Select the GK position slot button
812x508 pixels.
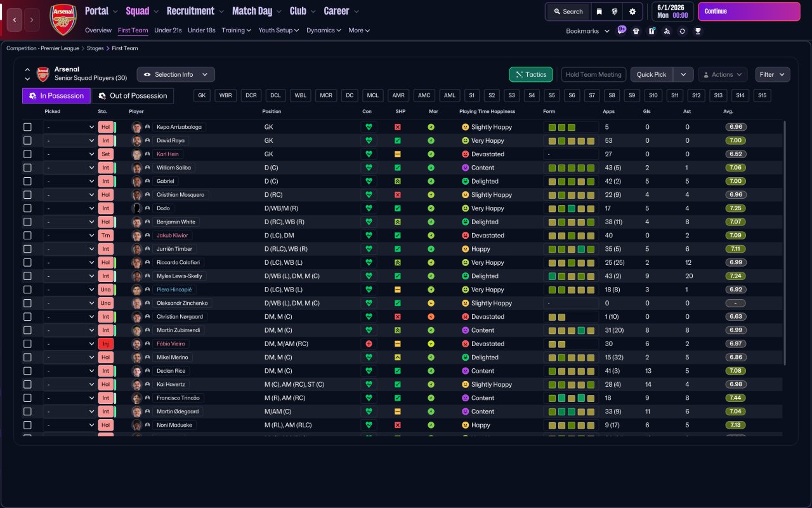point(202,96)
